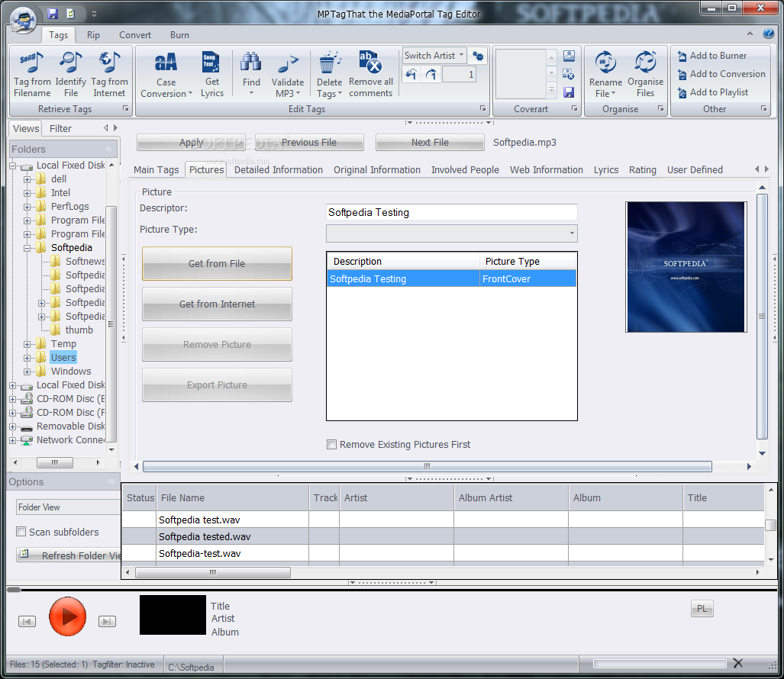The width and height of the screenshot is (784, 679).
Task: Click the refresh icon in the quick access toolbar
Action: [71, 14]
